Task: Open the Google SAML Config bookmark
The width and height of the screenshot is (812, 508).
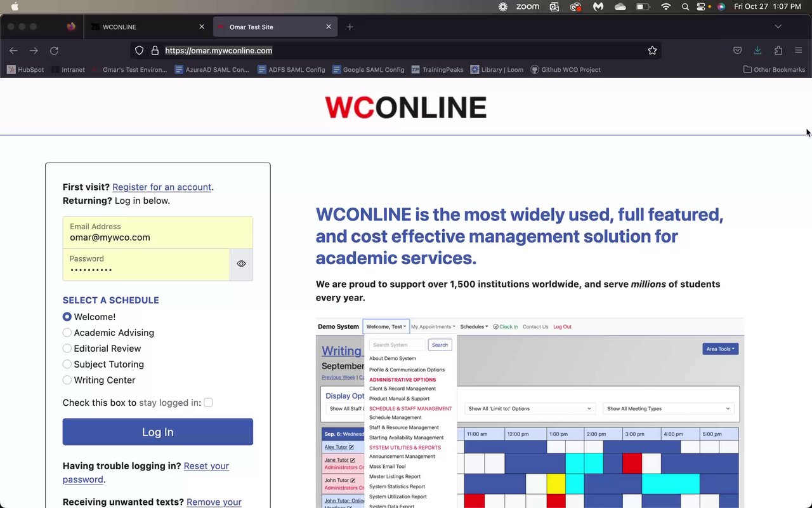Action: click(368, 70)
